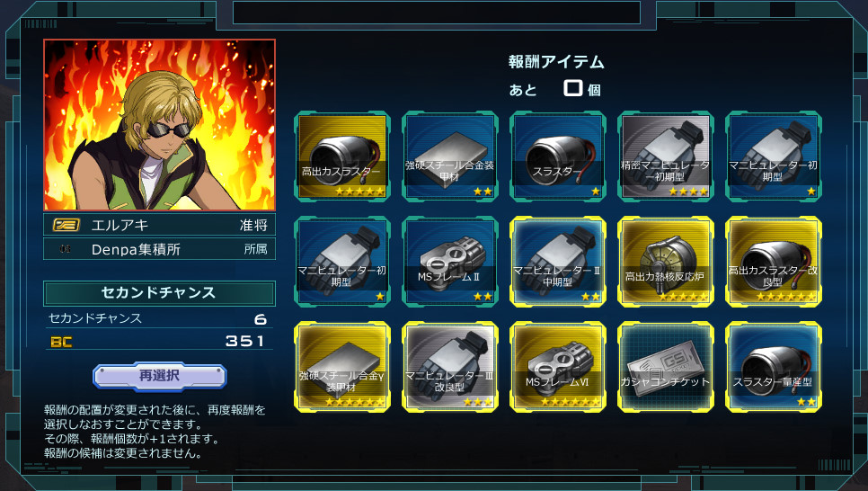Open the エルアキ pilot portrait
Screen dimensions: 868x491
click(159, 125)
